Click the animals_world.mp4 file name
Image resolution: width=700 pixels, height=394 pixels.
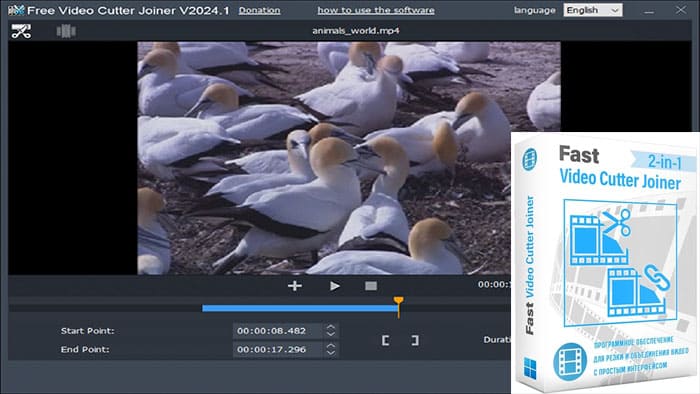tap(356, 31)
